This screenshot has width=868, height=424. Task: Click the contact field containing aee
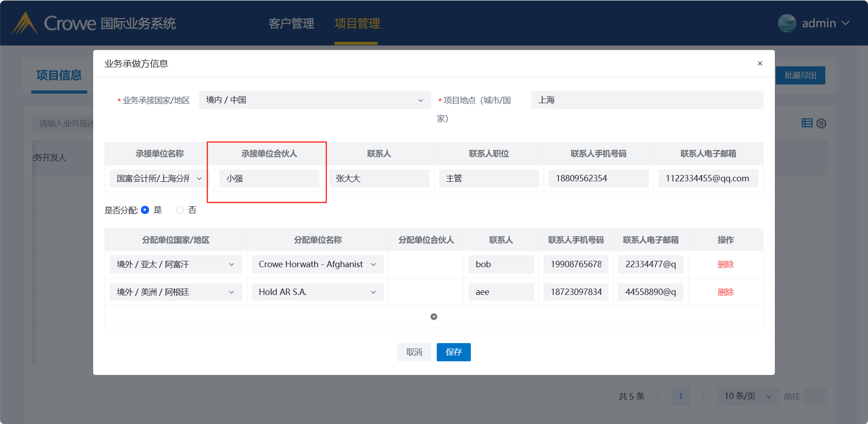click(501, 292)
